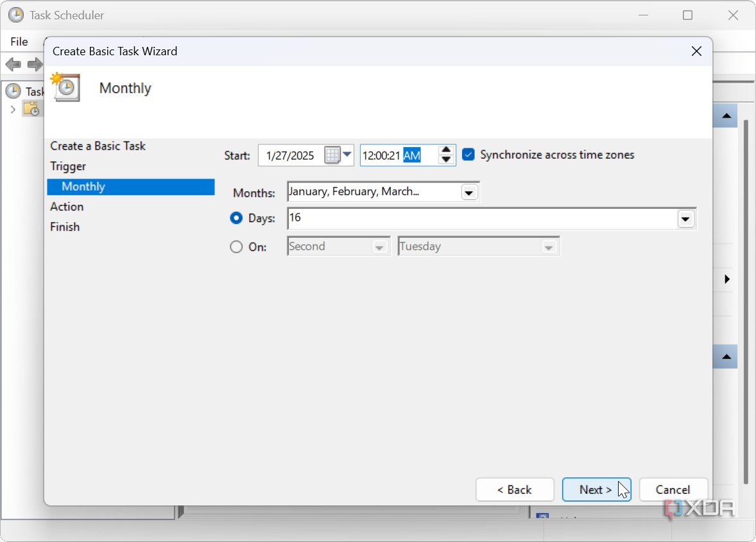Decrease start time with down spinner arrow
Image resolution: width=756 pixels, height=542 pixels.
pyautogui.click(x=446, y=160)
